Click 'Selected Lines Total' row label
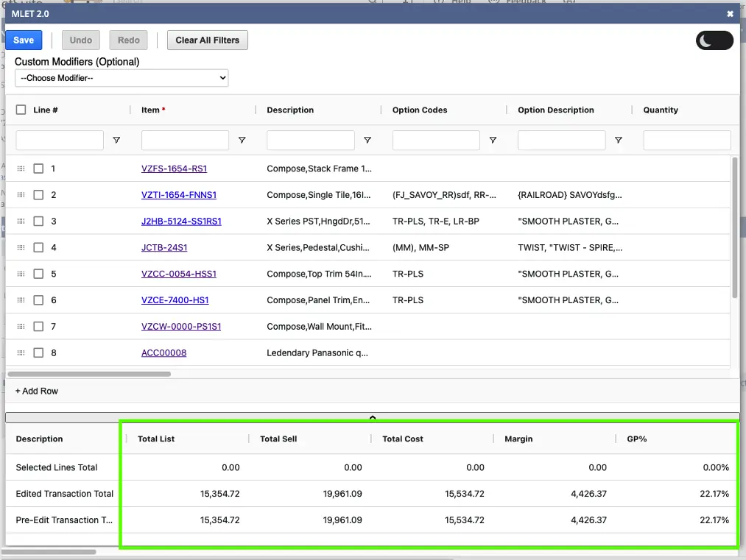This screenshot has width=746, height=560. (57, 467)
